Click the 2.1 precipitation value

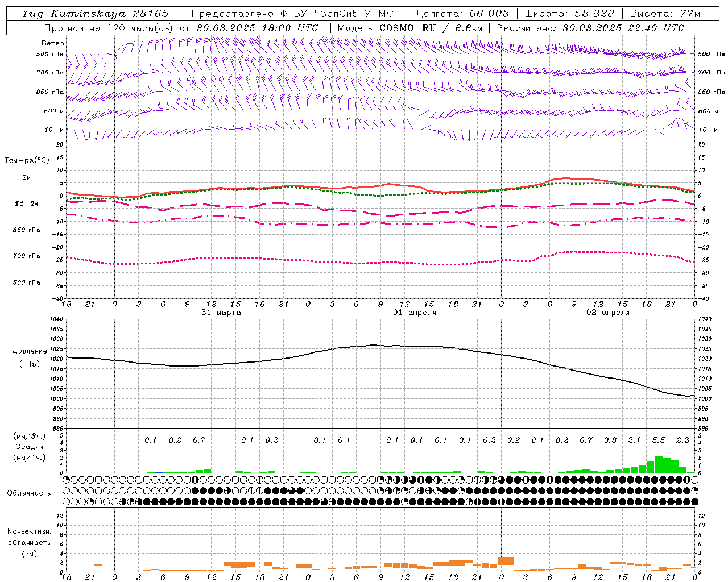coord(634,440)
